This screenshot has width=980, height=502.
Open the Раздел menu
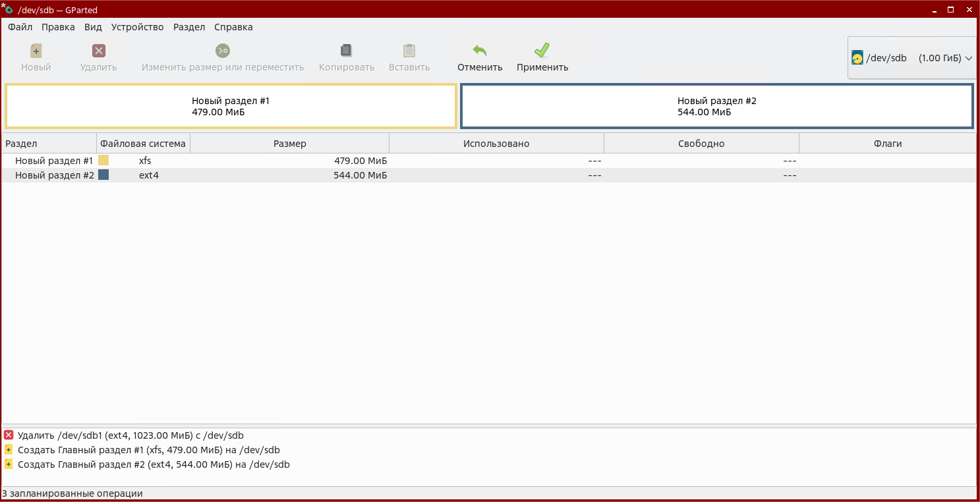coord(189,27)
